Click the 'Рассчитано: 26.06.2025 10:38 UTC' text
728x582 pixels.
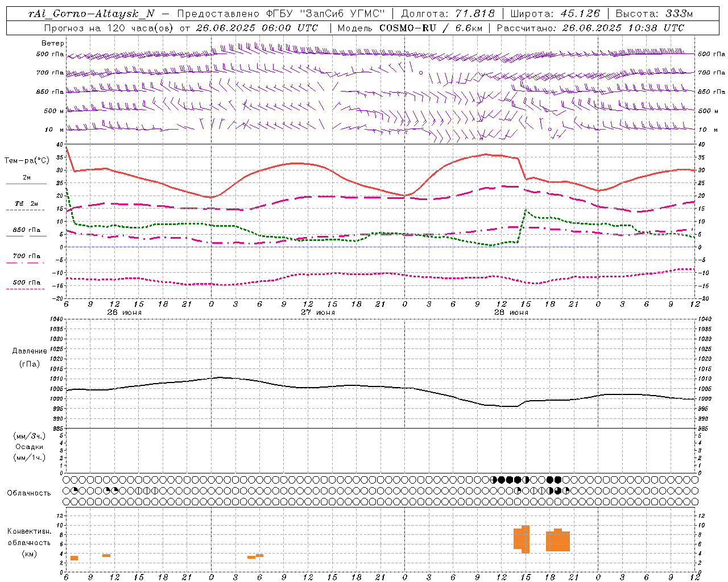click(590, 27)
